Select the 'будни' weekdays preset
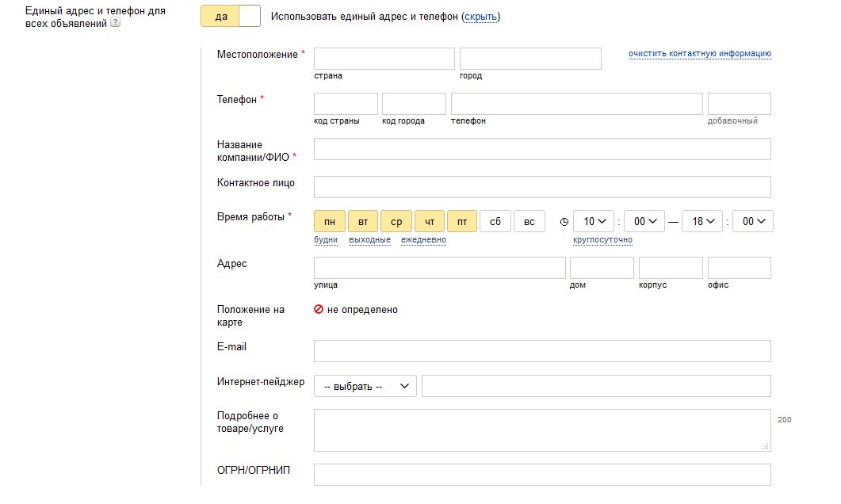This screenshot has width=841, height=504. coord(326,240)
